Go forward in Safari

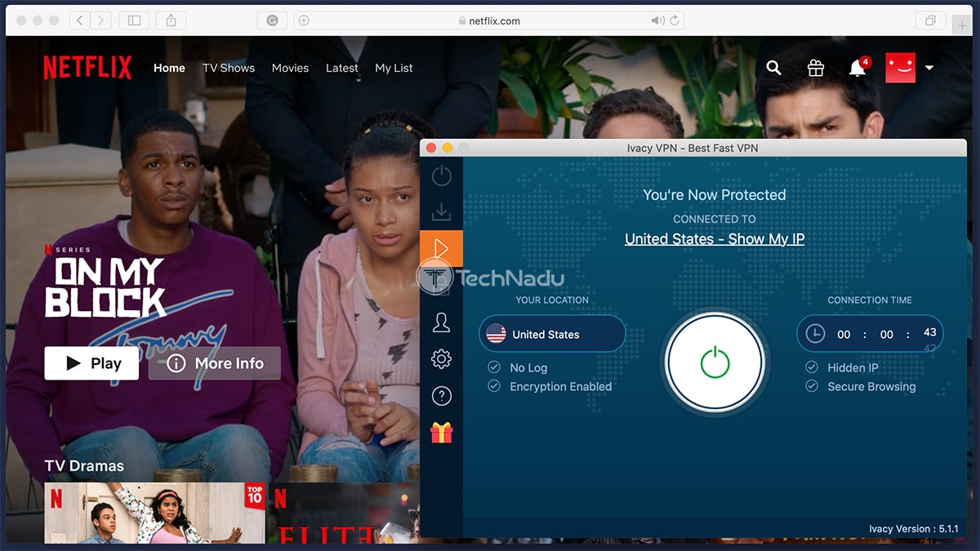[101, 20]
